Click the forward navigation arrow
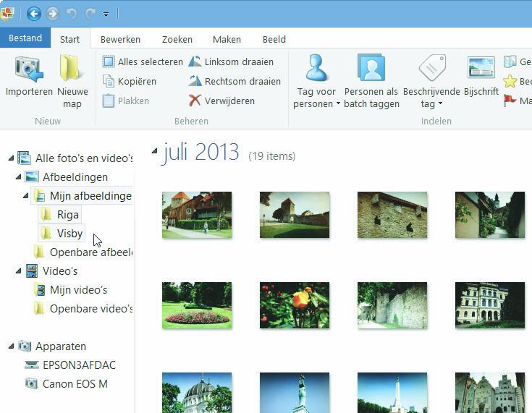 click(53, 14)
